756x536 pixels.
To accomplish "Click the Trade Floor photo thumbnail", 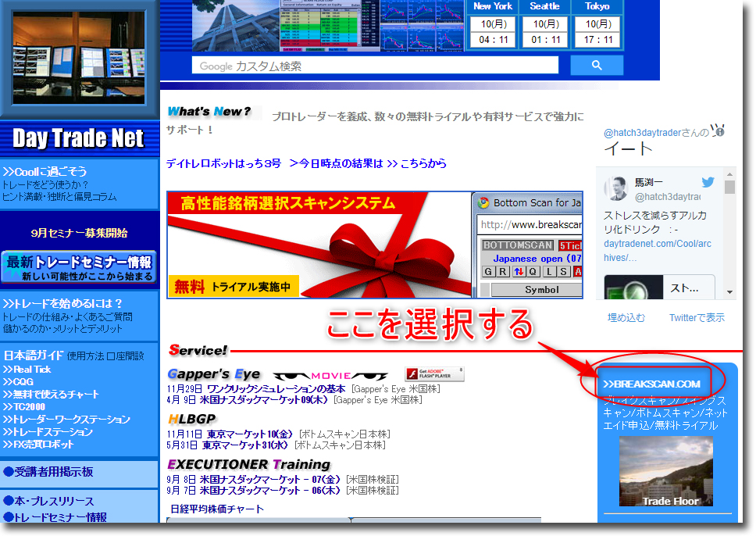I will pos(665,471).
